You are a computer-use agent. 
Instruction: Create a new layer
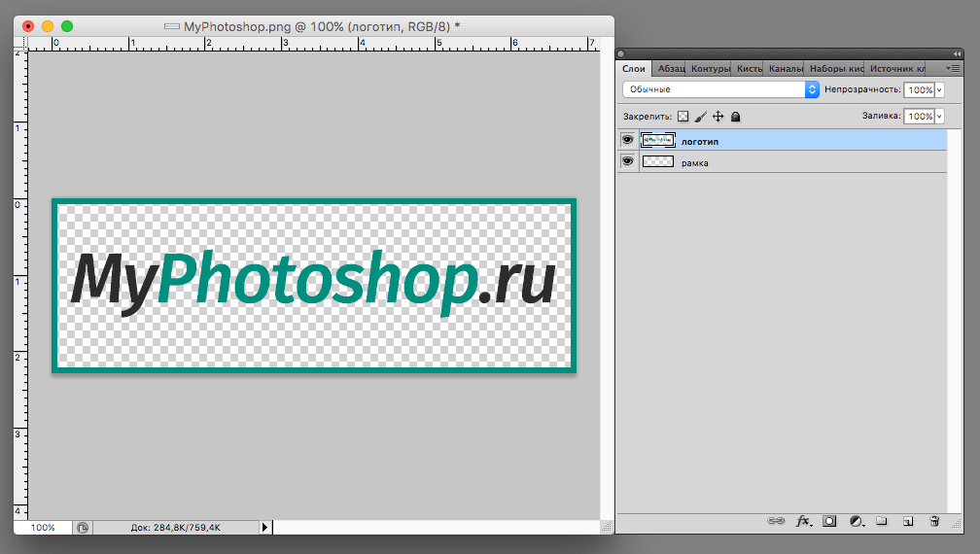coord(907,521)
